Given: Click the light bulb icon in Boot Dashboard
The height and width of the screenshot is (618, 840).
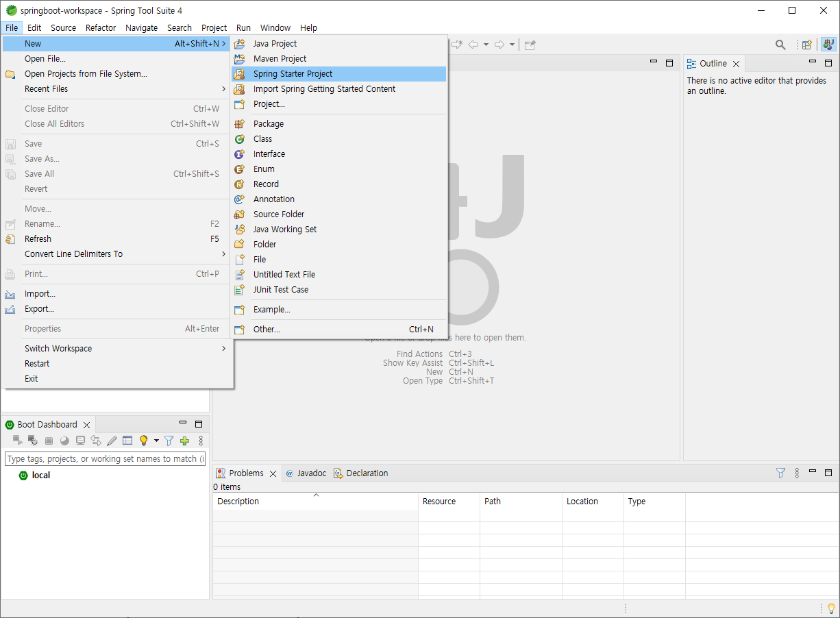Looking at the screenshot, I should pyautogui.click(x=144, y=441).
